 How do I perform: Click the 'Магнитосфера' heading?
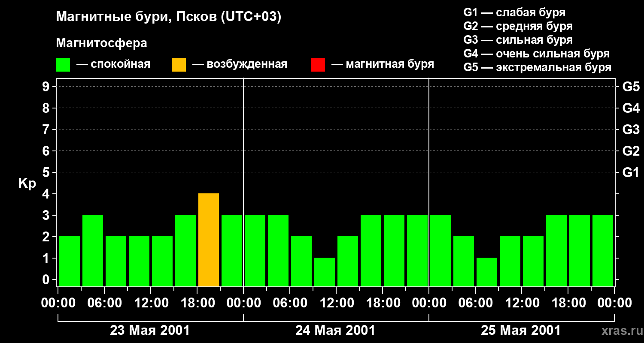pyautogui.click(x=101, y=43)
